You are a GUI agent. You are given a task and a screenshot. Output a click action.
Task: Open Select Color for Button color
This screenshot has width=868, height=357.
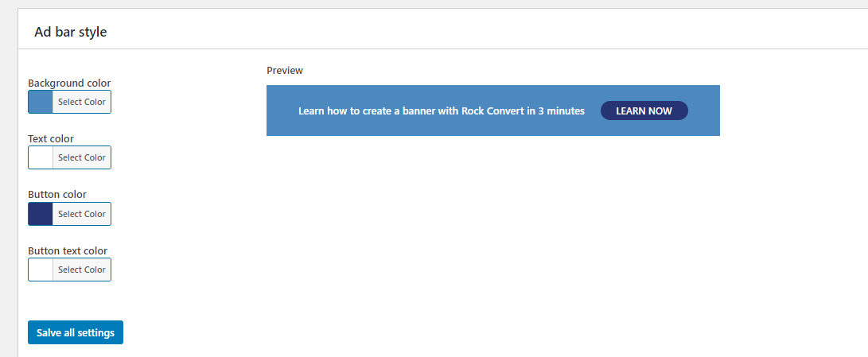(82, 214)
